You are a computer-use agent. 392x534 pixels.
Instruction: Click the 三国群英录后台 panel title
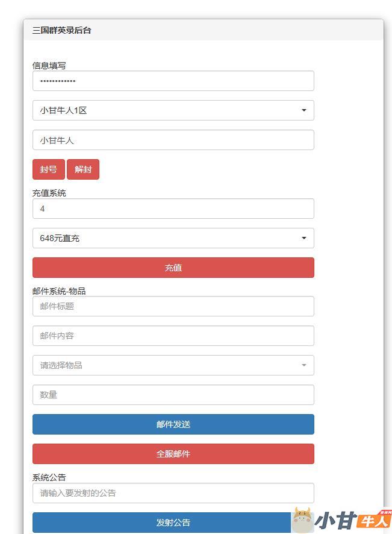(x=62, y=30)
